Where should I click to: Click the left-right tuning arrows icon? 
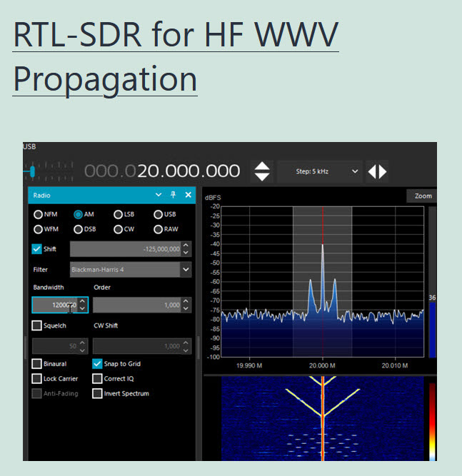377,171
